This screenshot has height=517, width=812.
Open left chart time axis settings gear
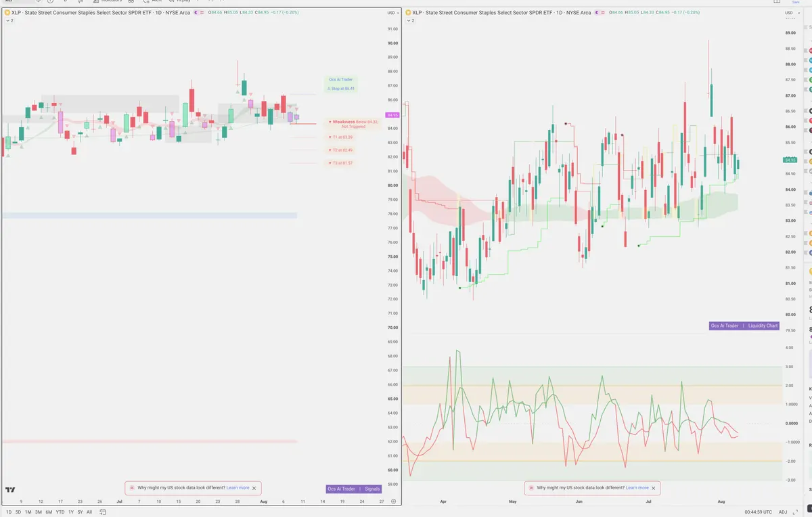(393, 501)
